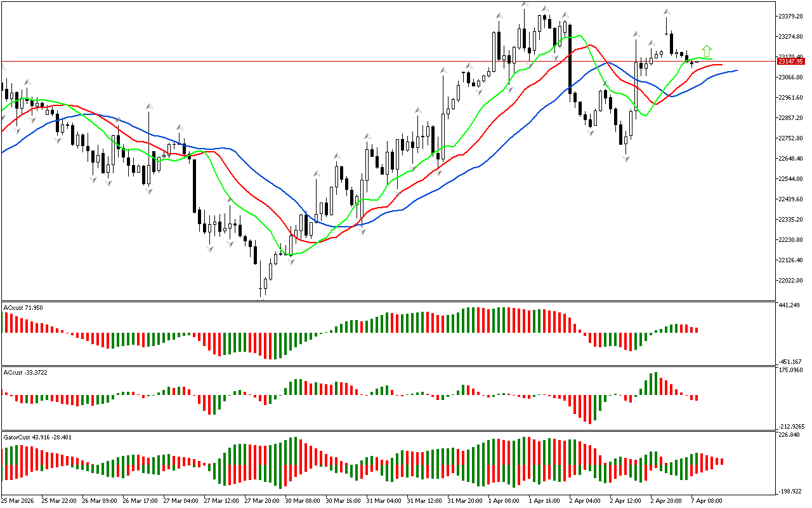The image size is (812, 508).
Task: Click the red 23147.95 current price tag
Action: [x=791, y=62]
